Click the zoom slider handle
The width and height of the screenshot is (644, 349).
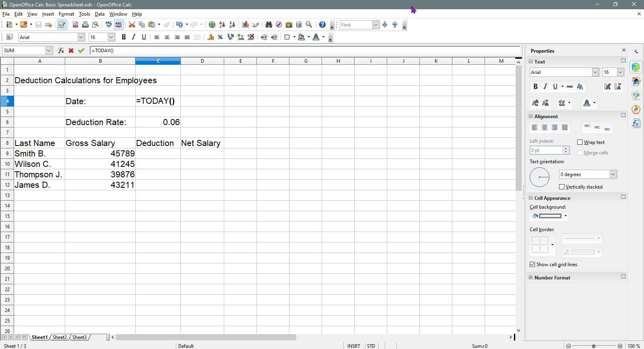tap(594, 346)
